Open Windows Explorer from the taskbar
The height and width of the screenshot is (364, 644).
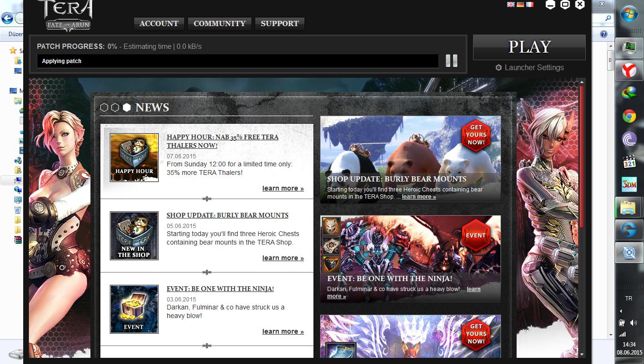click(629, 207)
